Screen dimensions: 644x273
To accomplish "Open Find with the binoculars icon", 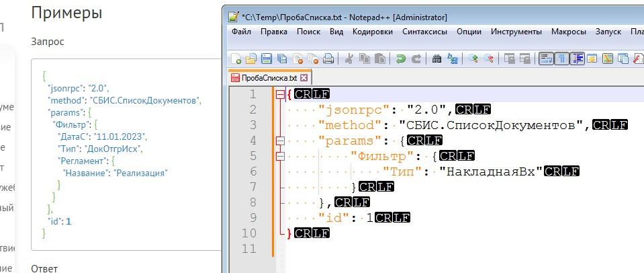I will pos(436,58).
